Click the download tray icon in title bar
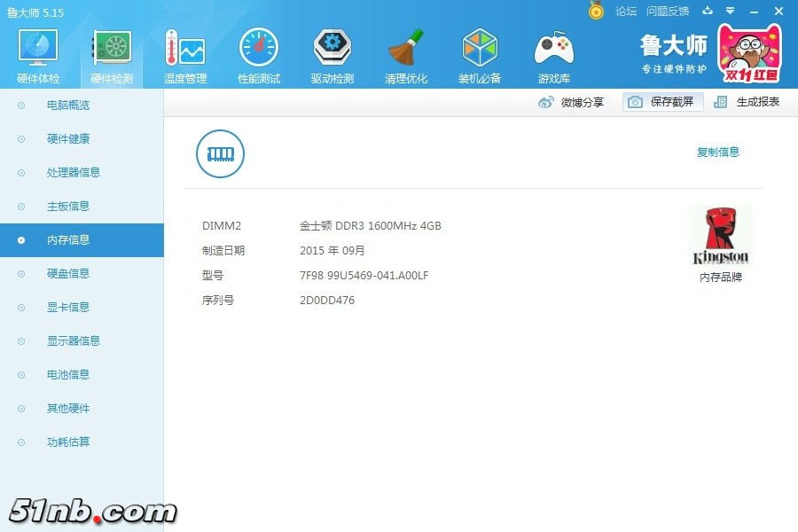 point(708,12)
